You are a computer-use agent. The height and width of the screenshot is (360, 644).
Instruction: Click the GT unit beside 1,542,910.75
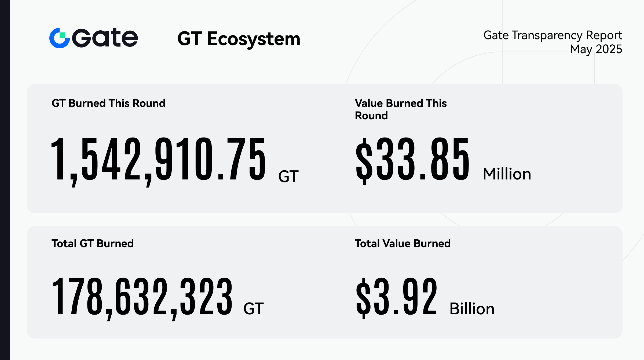point(288,177)
